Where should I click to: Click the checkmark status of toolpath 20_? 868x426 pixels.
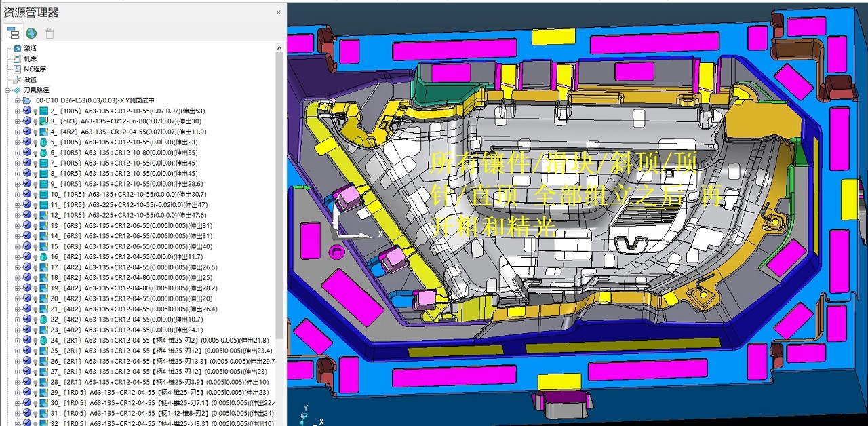point(27,298)
